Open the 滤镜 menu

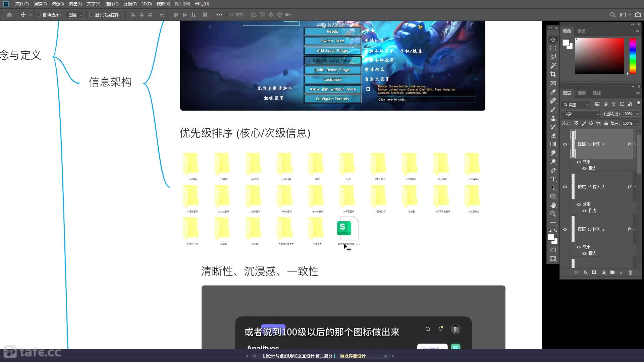[x=130, y=4]
